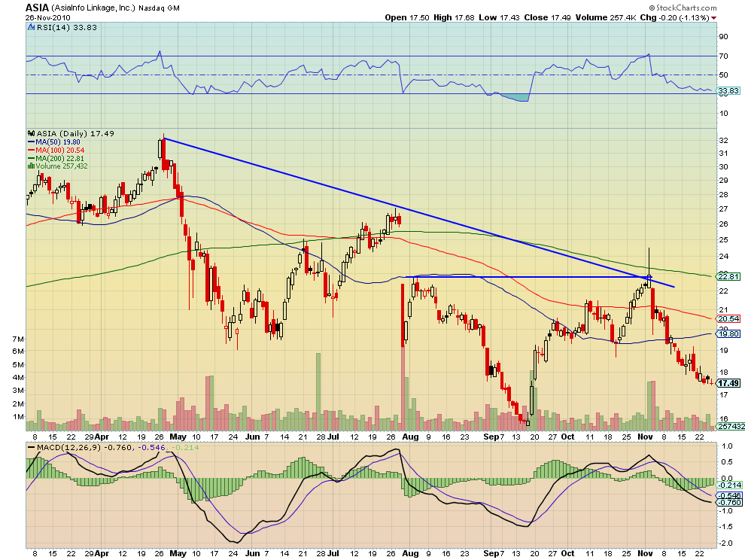The image size is (745, 560).
Task: Click the boxed 257432 volume tag
Action: [x=731, y=427]
